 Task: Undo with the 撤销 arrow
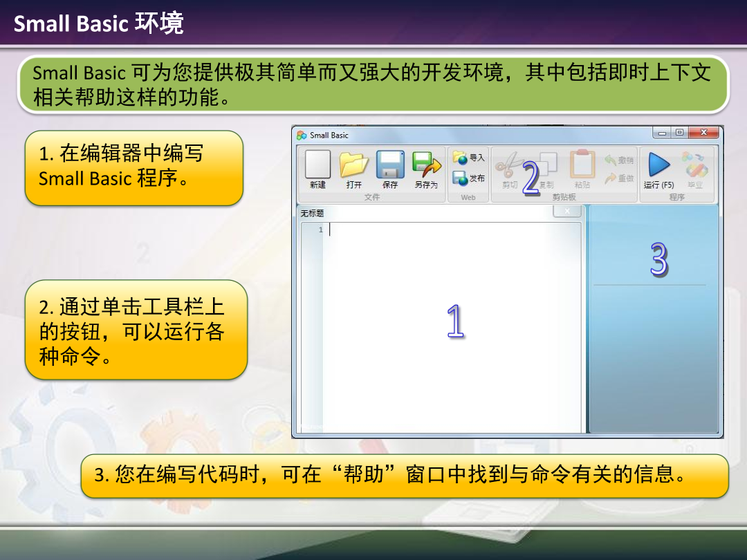619,160
